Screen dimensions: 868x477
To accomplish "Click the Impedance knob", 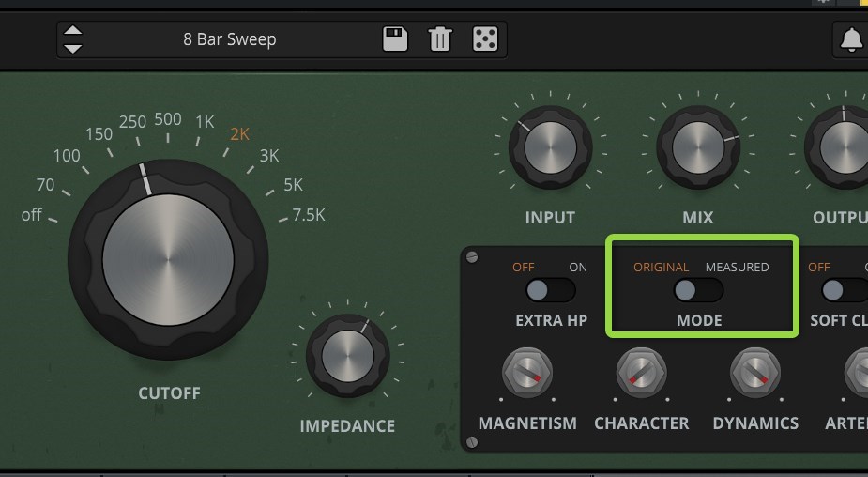I will [347, 356].
